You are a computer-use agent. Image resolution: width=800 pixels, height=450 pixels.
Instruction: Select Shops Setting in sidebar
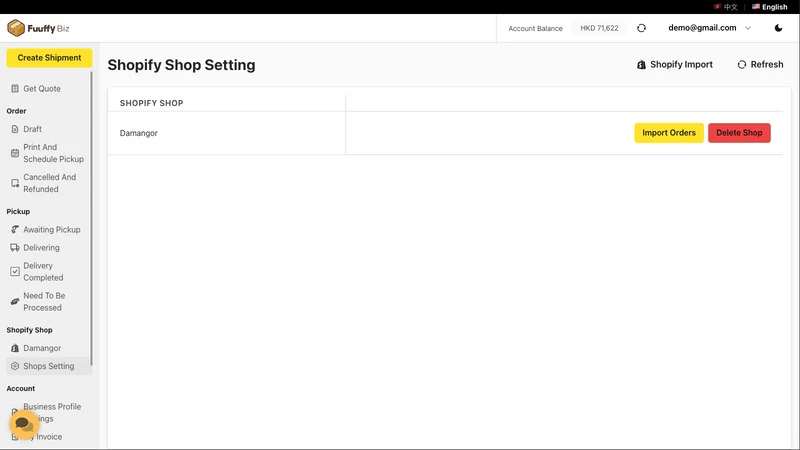point(48,366)
